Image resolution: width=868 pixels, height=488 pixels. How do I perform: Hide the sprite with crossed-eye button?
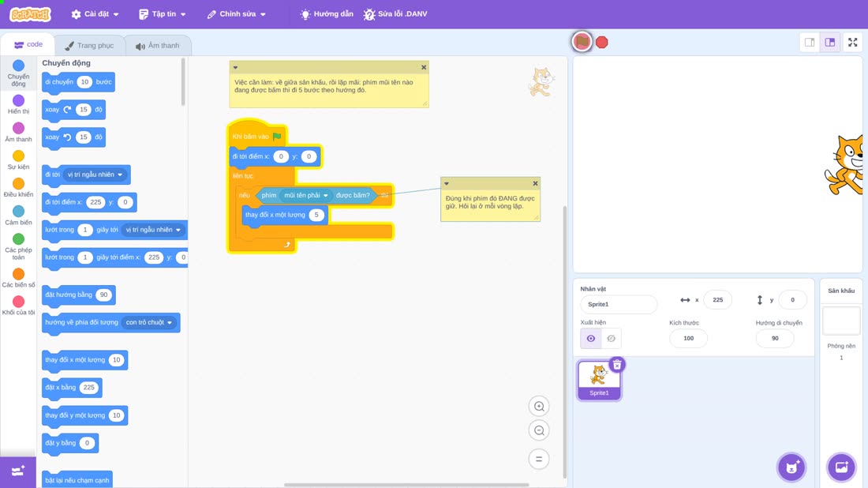pyautogui.click(x=611, y=339)
